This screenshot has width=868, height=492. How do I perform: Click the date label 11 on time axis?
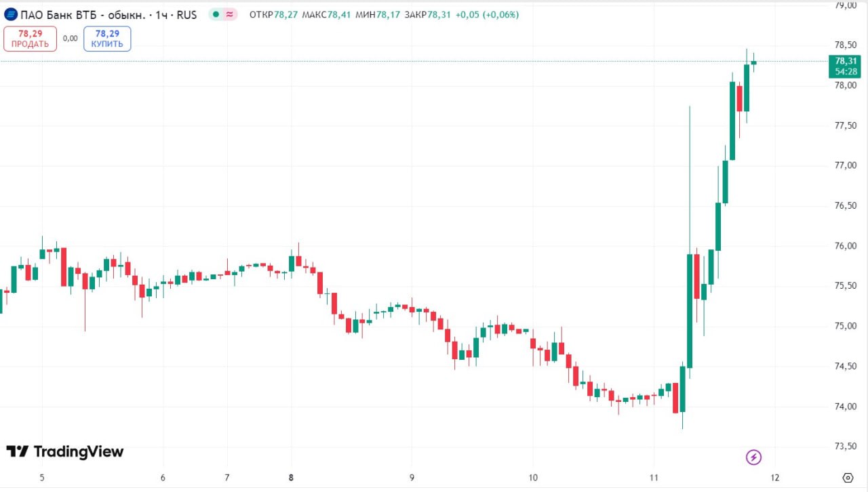click(x=654, y=477)
